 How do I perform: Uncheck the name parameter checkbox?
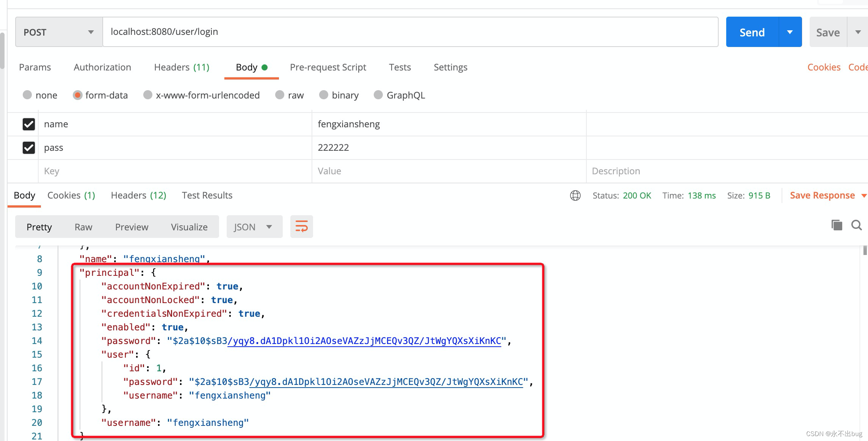28,124
